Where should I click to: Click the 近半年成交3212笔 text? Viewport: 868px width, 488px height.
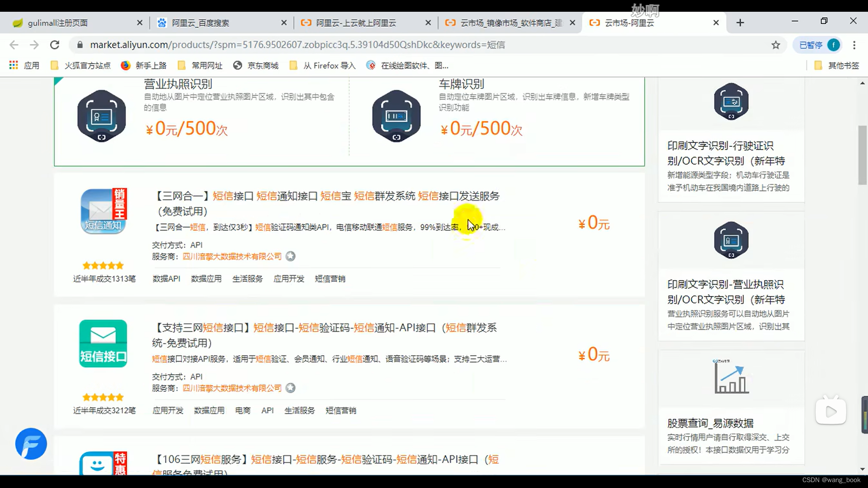tap(104, 410)
